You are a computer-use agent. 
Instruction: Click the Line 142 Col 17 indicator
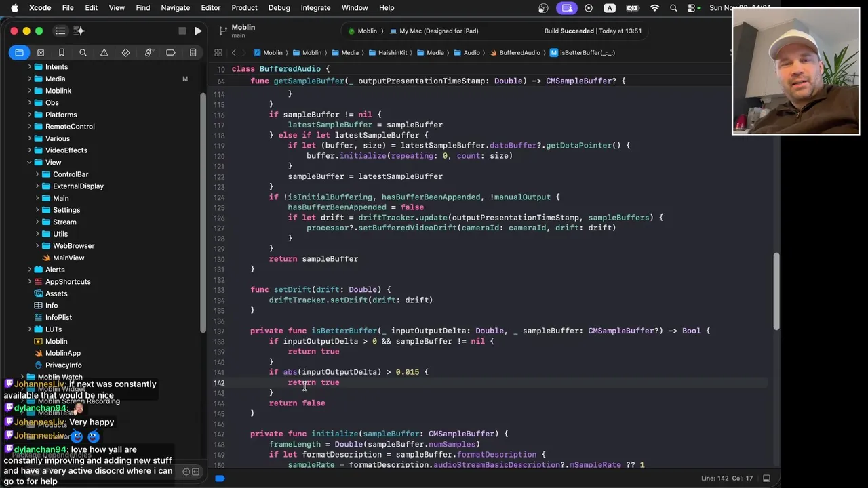pyautogui.click(x=728, y=478)
